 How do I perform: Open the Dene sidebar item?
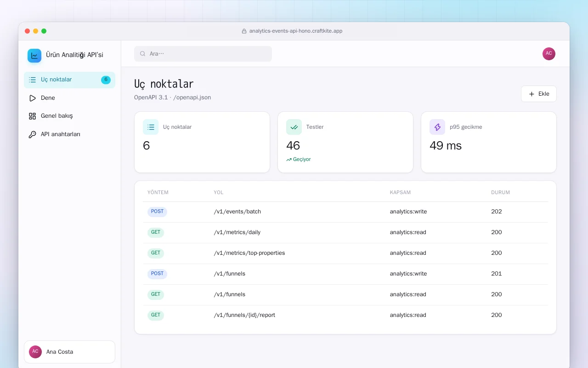[69, 98]
